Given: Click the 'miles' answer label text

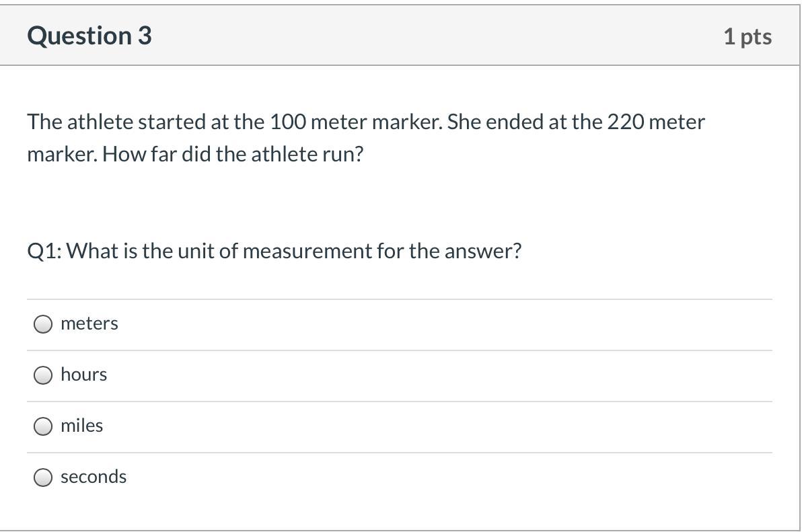Looking at the screenshot, I should 81,426.
